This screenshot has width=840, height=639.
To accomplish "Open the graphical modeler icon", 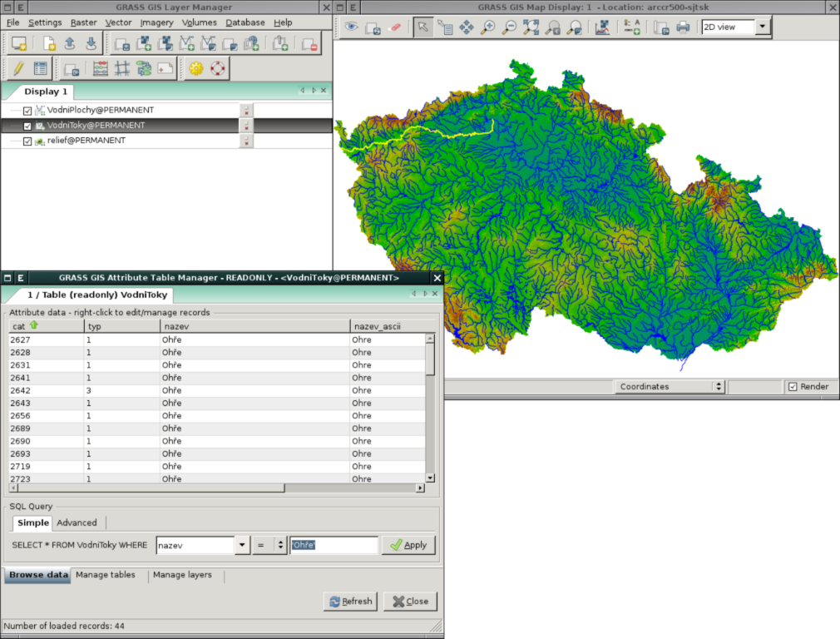I will (144, 68).
